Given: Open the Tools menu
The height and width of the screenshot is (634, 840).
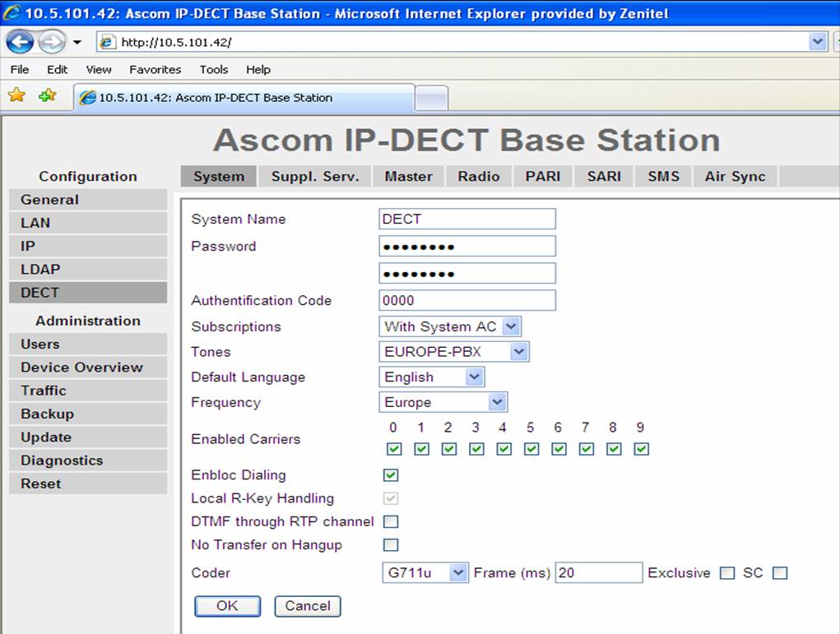Looking at the screenshot, I should tap(213, 70).
